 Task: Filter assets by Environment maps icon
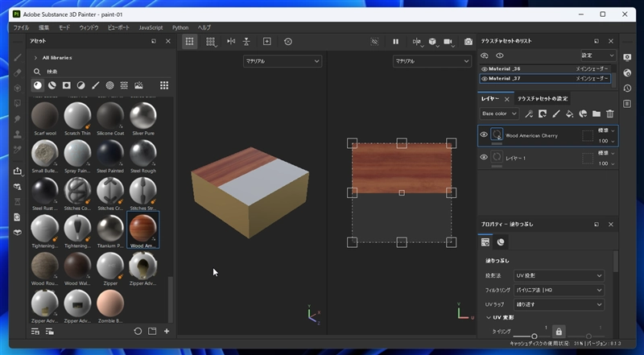(138, 85)
